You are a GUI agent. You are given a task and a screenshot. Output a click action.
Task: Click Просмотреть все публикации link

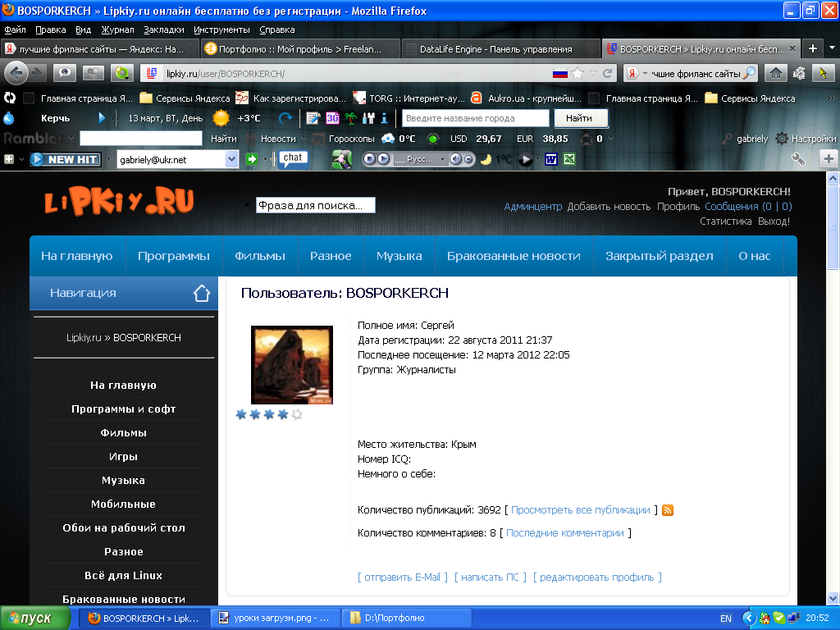[580, 510]
